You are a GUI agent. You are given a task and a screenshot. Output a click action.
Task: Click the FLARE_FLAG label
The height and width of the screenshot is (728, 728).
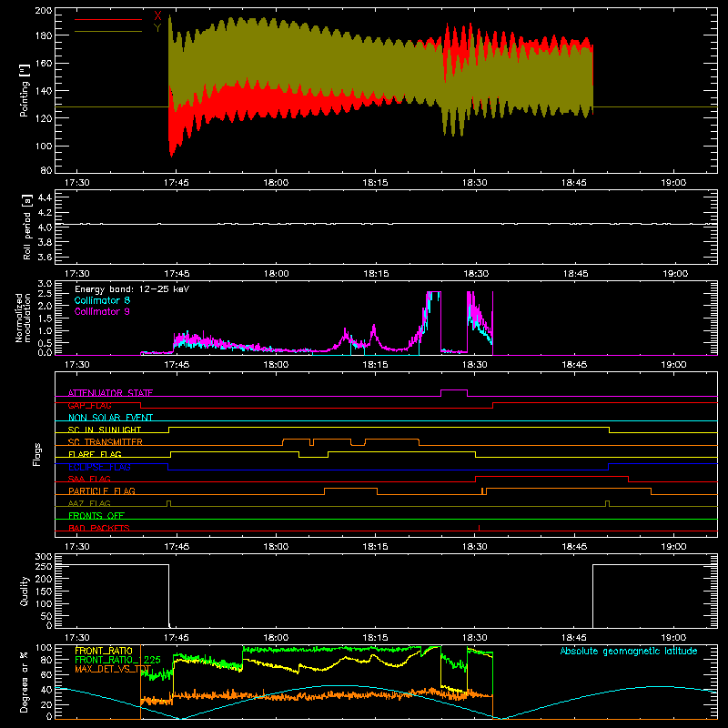click(x=95, y=454)
